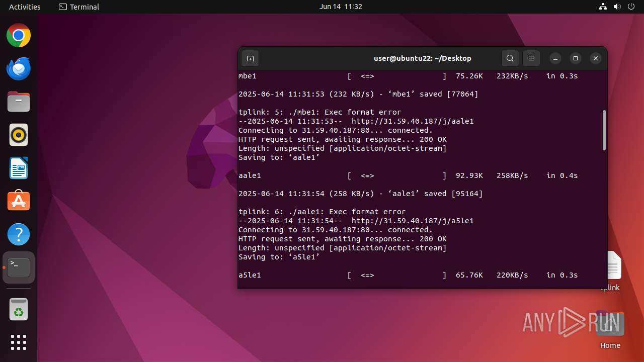Screen dimensions: 644x362
Task: Click "'mbe1' saved [77064]" line
Action: click(358, 94)
